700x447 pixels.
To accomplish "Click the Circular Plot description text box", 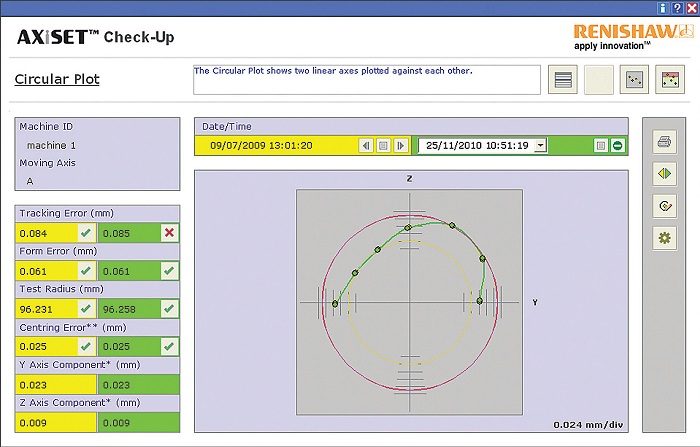I will (x=367, y=80).
